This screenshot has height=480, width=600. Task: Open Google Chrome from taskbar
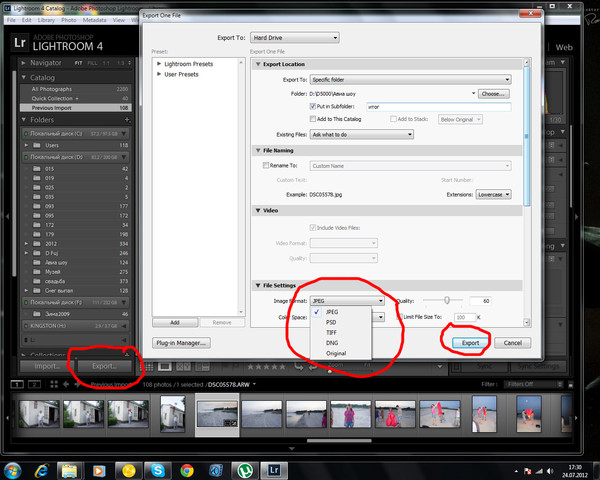(x=187, y=470)
